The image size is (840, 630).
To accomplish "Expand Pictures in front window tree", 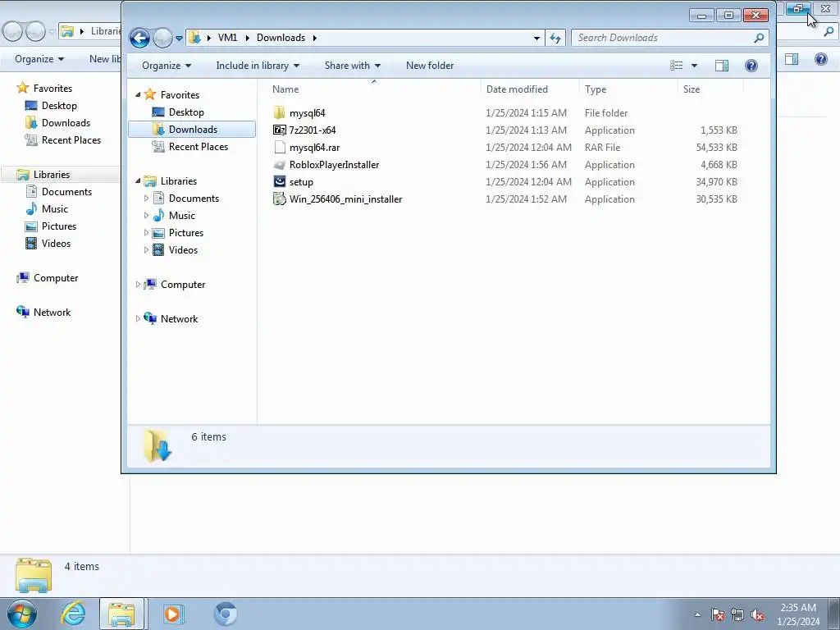I will tap(146, 232).
